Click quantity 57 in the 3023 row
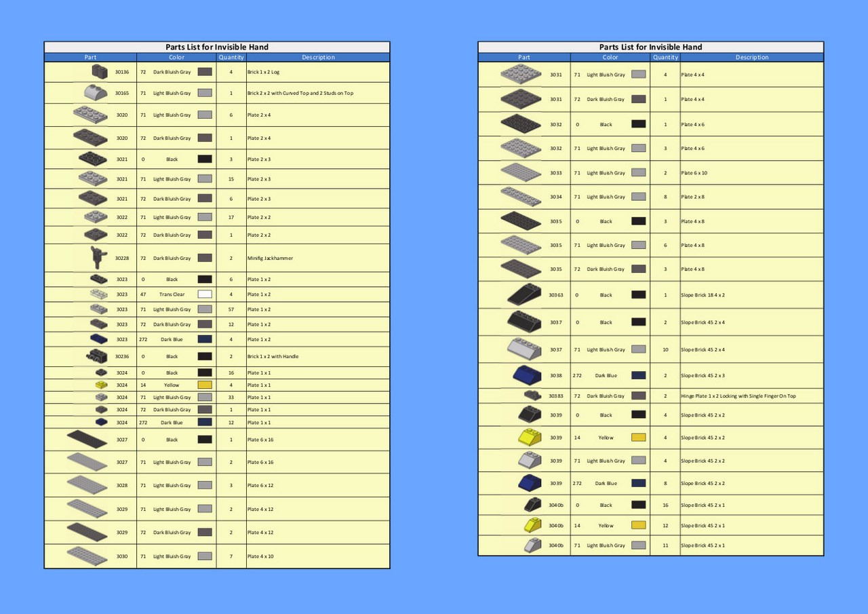 pos(231,309)
